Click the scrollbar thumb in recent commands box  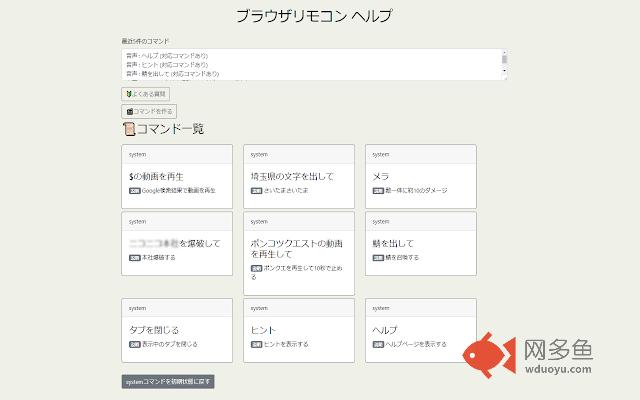(x=504, y=60)
